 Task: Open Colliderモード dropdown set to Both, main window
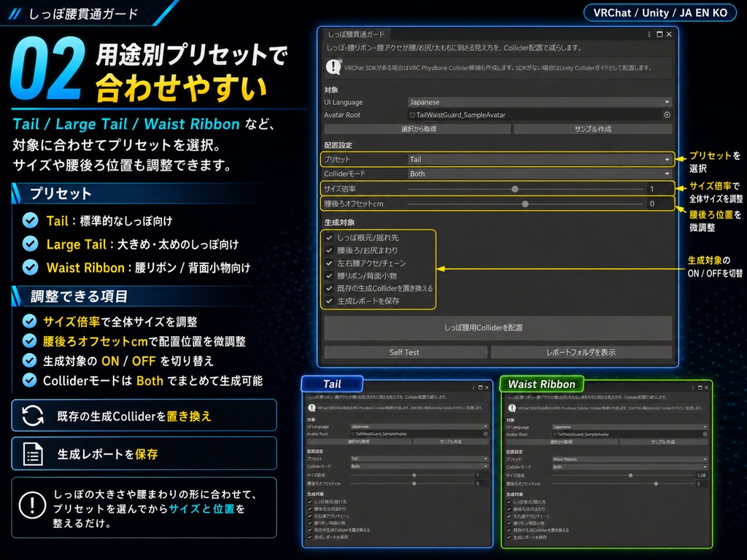540,174
